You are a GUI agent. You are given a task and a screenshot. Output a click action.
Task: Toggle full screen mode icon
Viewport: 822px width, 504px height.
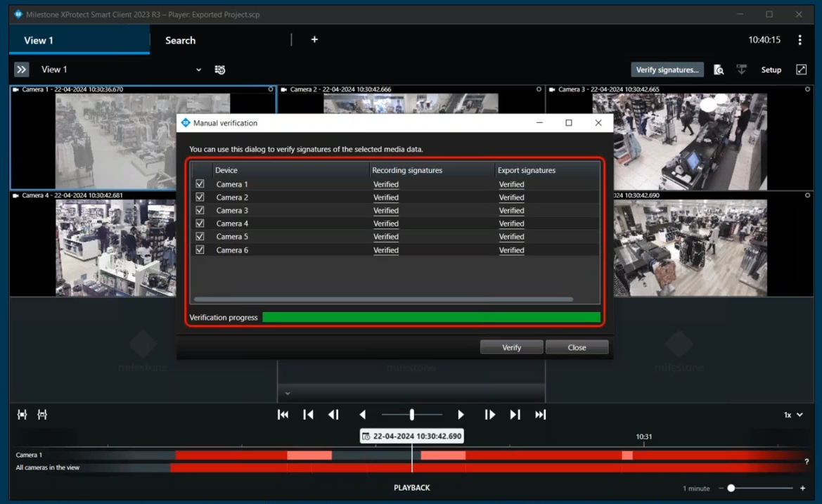point(801,70)
